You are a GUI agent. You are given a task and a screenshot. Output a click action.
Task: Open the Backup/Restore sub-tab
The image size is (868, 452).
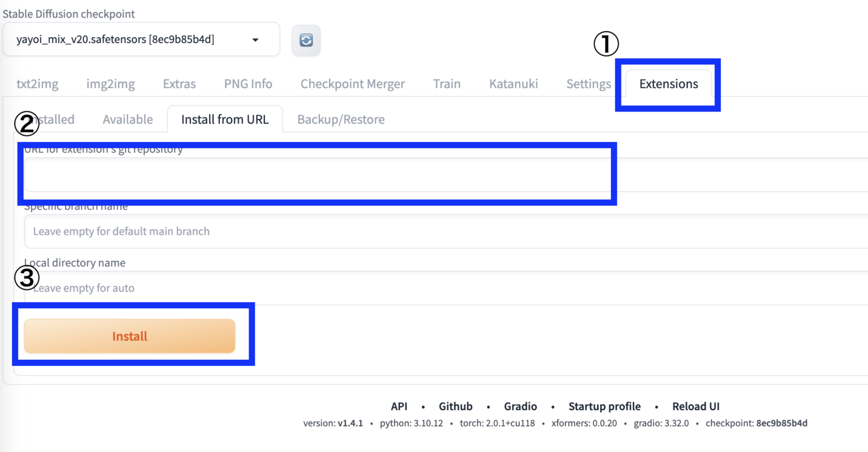(x=341, y=119)
